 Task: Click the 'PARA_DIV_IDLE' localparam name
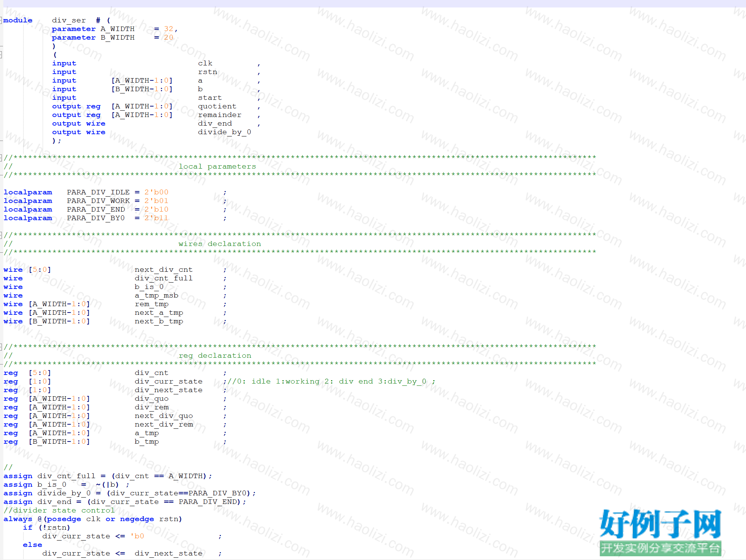coord(98,192)
